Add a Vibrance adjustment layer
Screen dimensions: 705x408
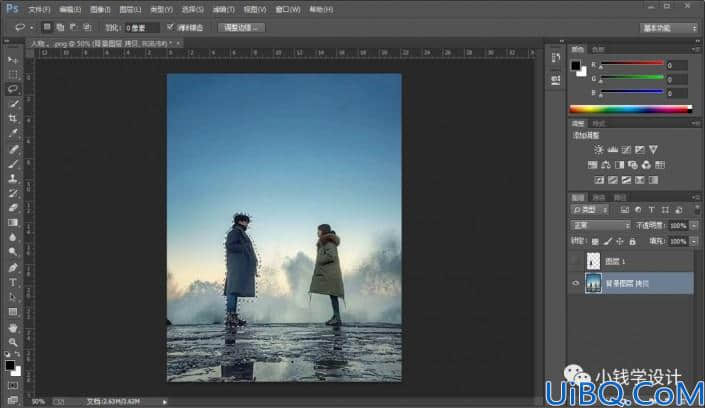click(x=653, y=149)
